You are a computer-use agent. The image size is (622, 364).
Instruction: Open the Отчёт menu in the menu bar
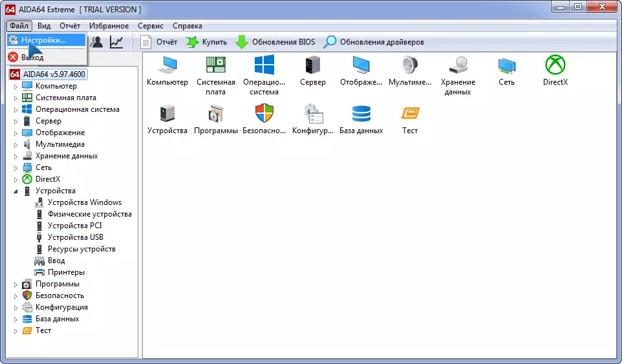70,26
